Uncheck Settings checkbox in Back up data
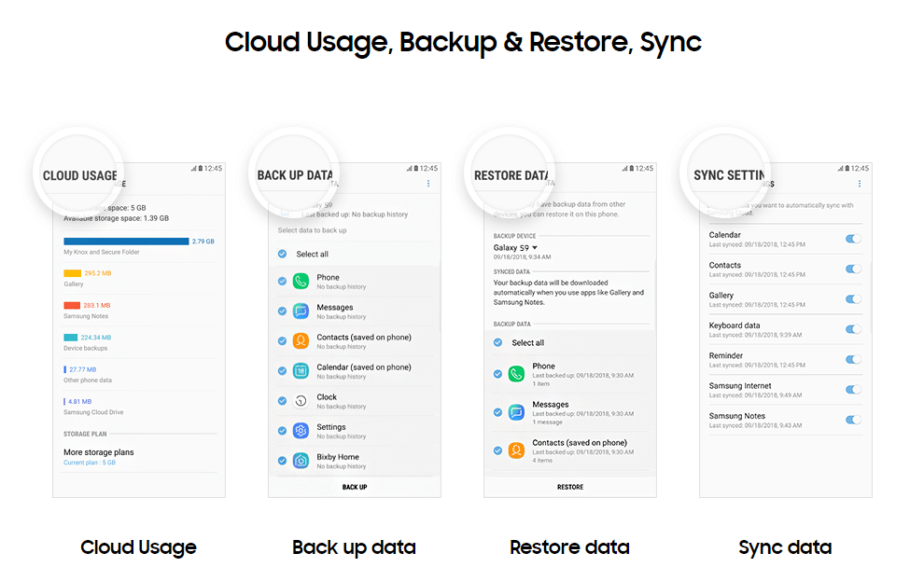The image size is (924, 581). (x=282, y=431)
